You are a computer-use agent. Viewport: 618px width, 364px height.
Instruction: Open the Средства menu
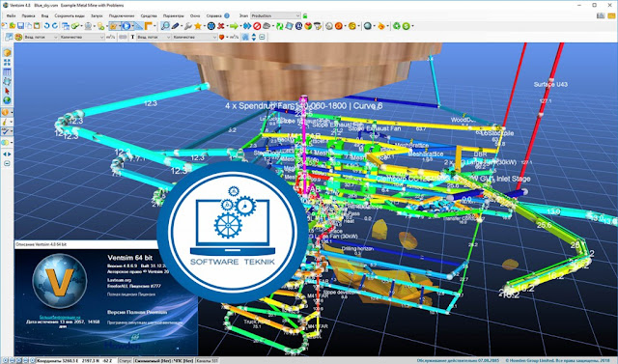pos(149,15)
